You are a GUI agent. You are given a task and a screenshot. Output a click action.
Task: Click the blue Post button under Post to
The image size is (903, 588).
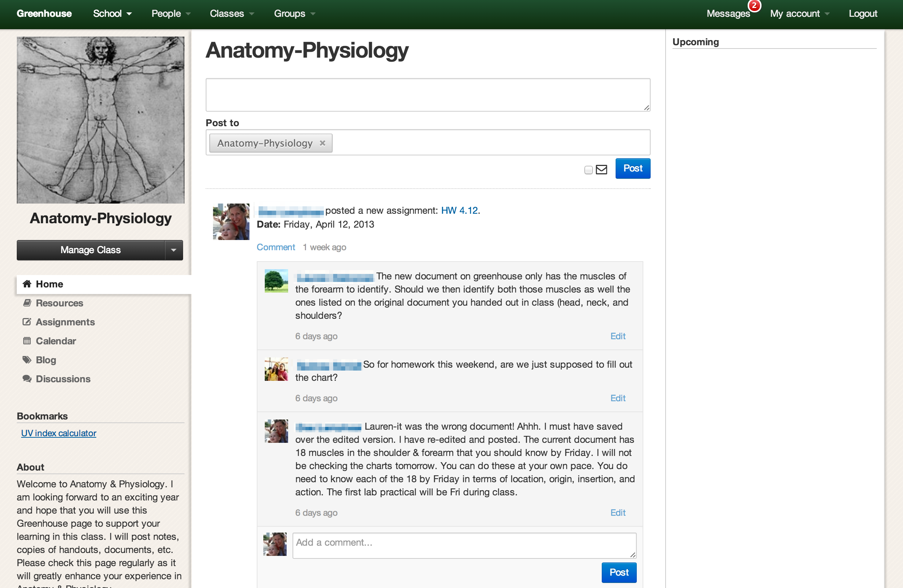[x=633, y=169]
